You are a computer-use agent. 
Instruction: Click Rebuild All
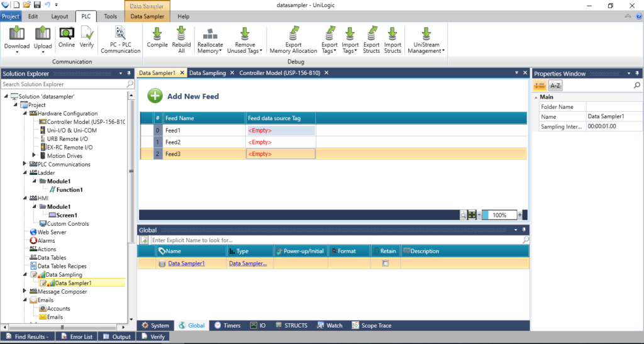(181, 40)
